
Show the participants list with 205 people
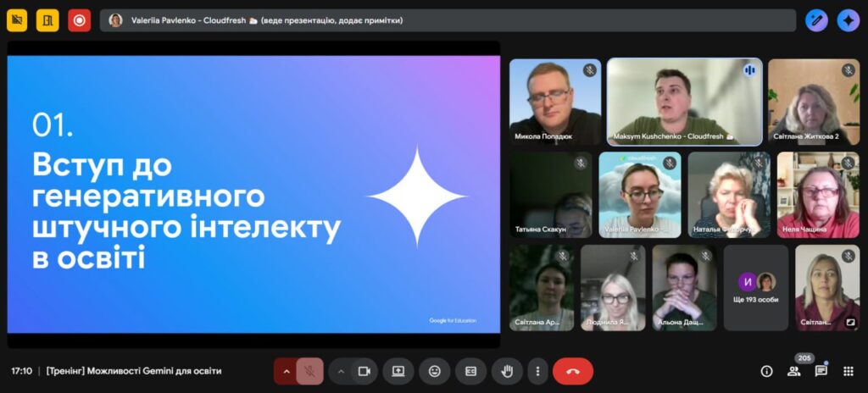[794, 371]
